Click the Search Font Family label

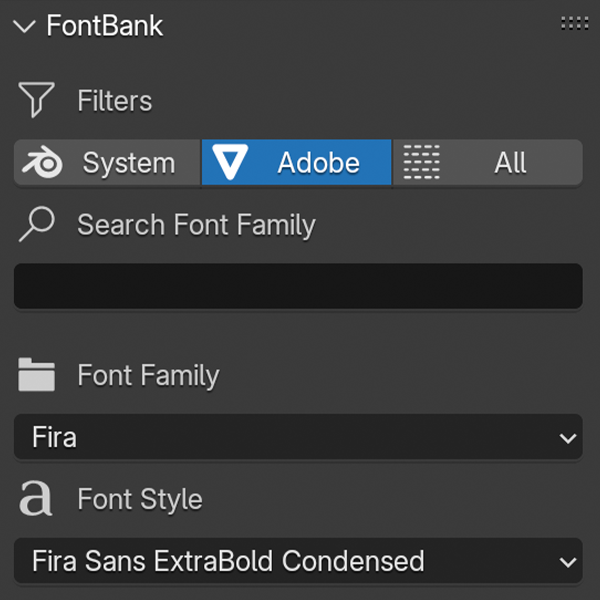[x=196, y=225]
